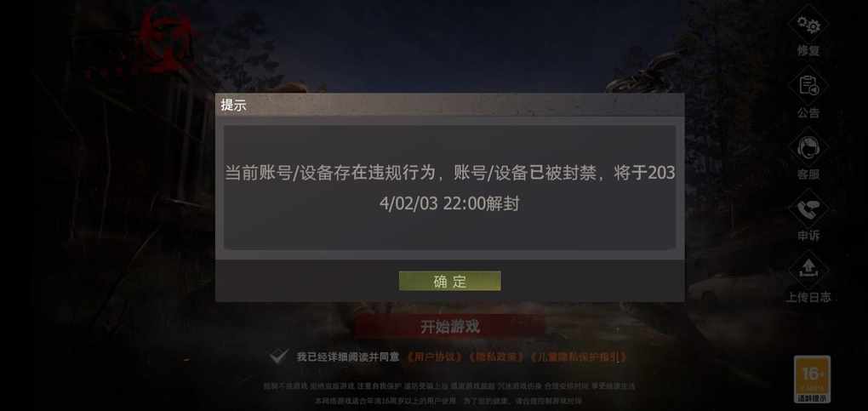Select the 客服 text label
The image size is (868, 411).
(x=808, y=174)
